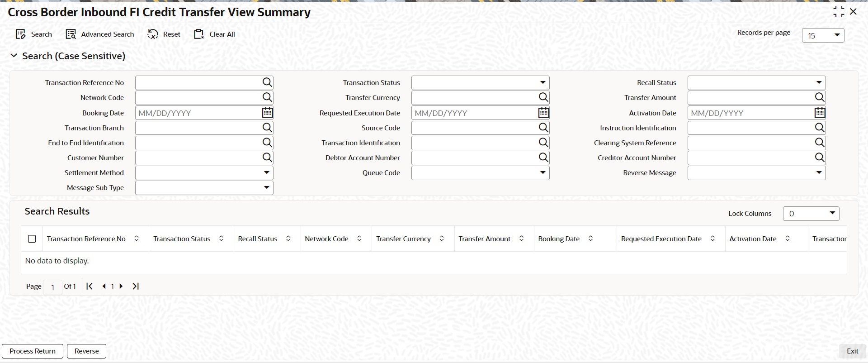Open lookup for Debtor Account Number
This screenshot has width=868, height=363.
point(543,158)
